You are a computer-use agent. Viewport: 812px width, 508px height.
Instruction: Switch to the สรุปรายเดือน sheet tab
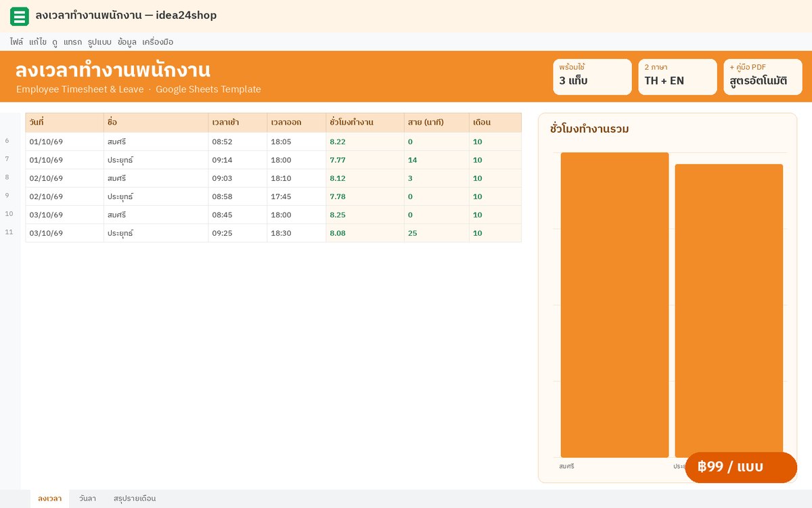135,499
